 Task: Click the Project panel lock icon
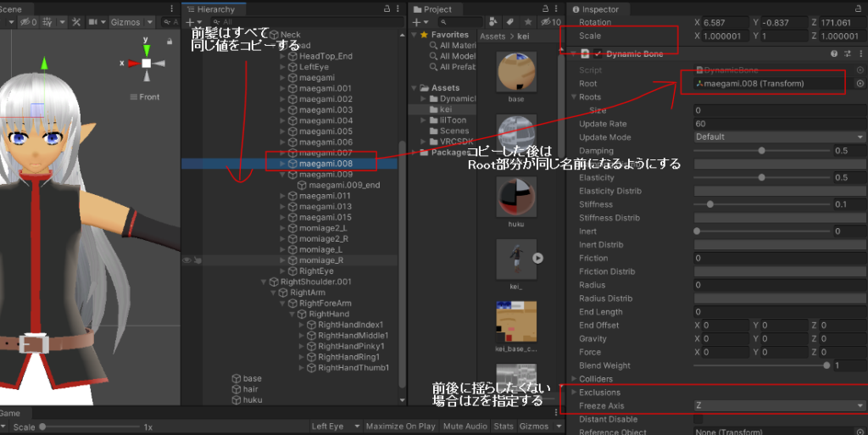click(545, 8)
